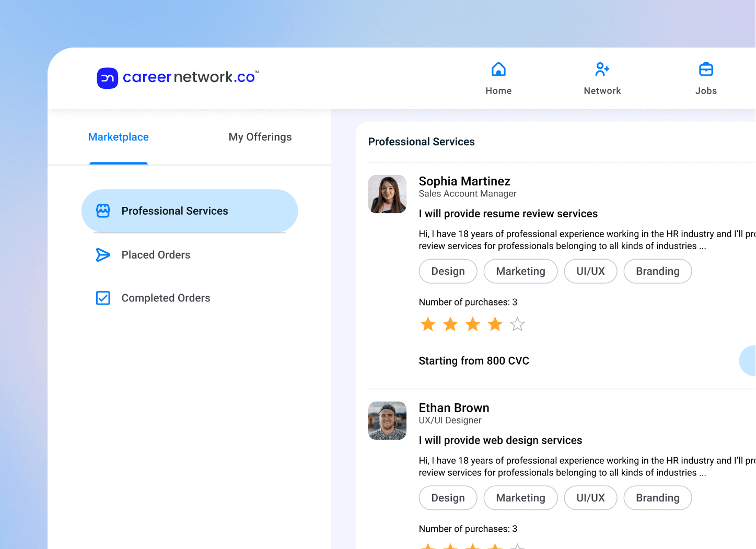Click Sophia Martinez's empty fifth star

point(517,324)
